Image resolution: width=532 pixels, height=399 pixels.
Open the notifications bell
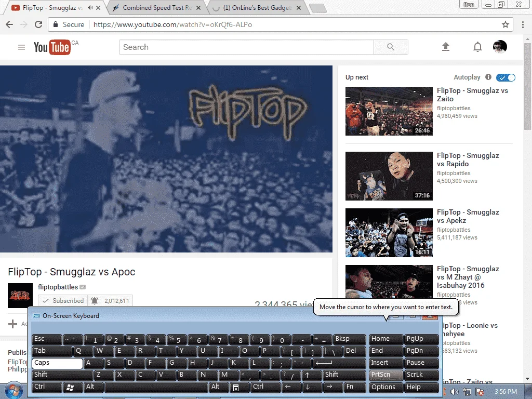[477, 47]
